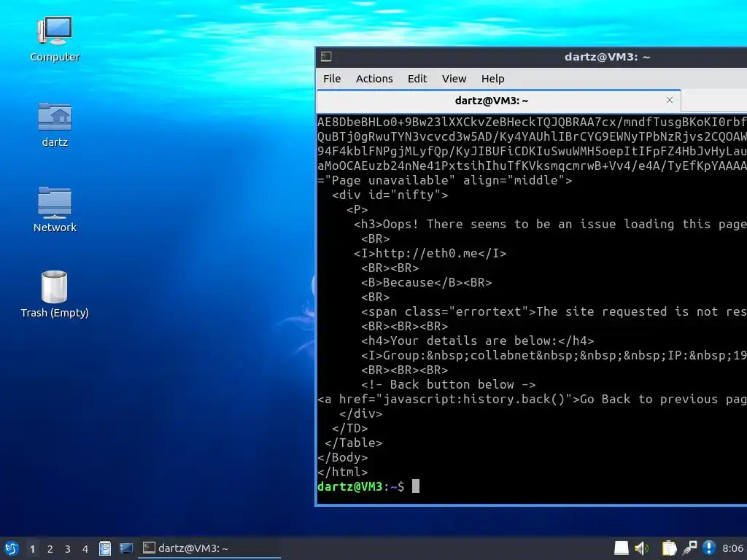
Task: Click the terminal prompt dartz@VM3:~$
Action: 360,486
